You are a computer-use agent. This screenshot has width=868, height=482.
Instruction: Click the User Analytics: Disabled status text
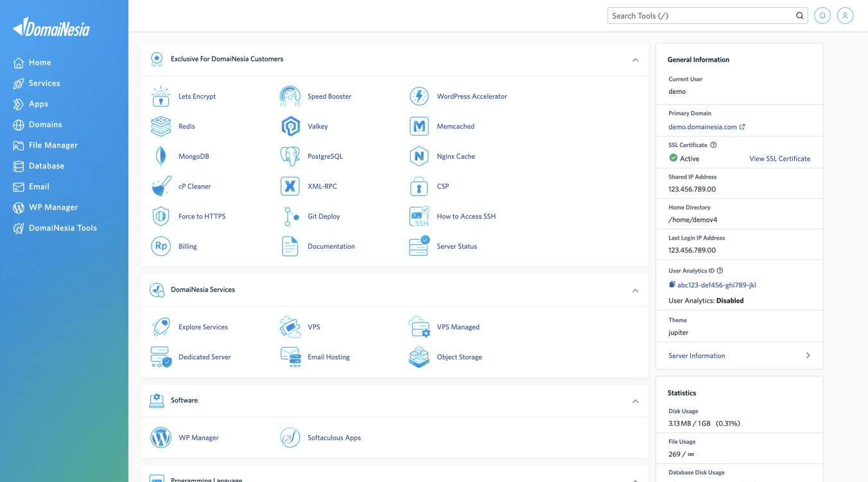pos(706,301)
